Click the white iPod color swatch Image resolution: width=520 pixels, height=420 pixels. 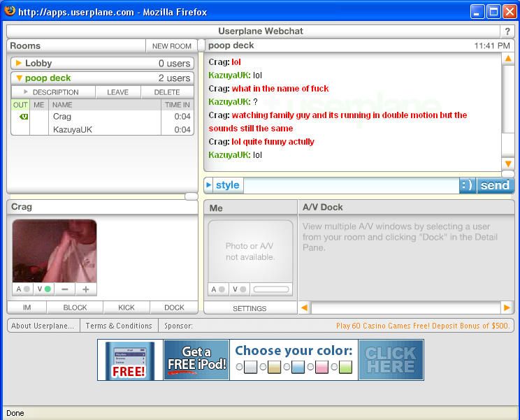click(x=250, y=367)
